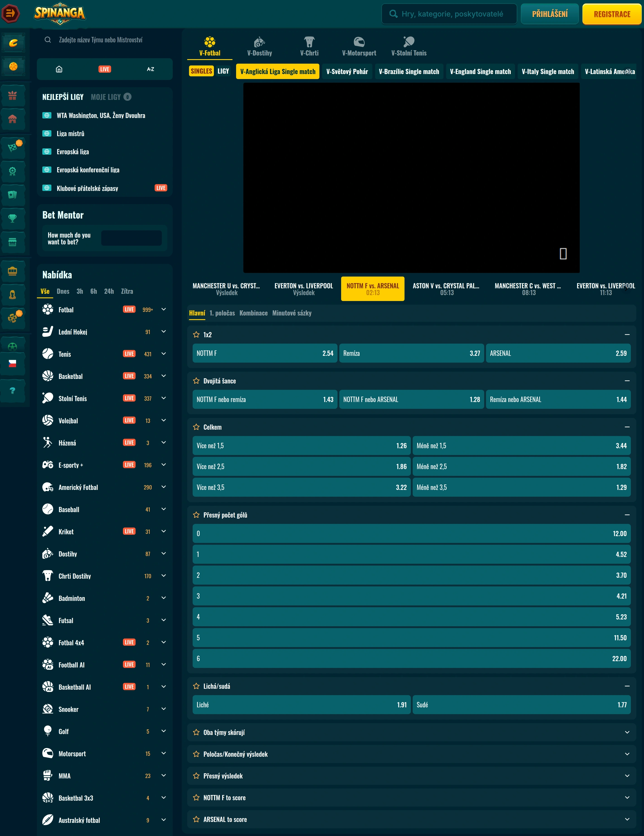644x836 pixels.
Task: Click the REGISTRACE button
Action: point(612,14)
